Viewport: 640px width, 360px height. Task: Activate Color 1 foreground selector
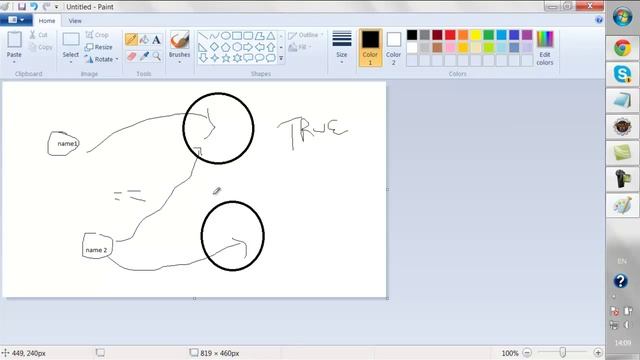click(370, 48)
